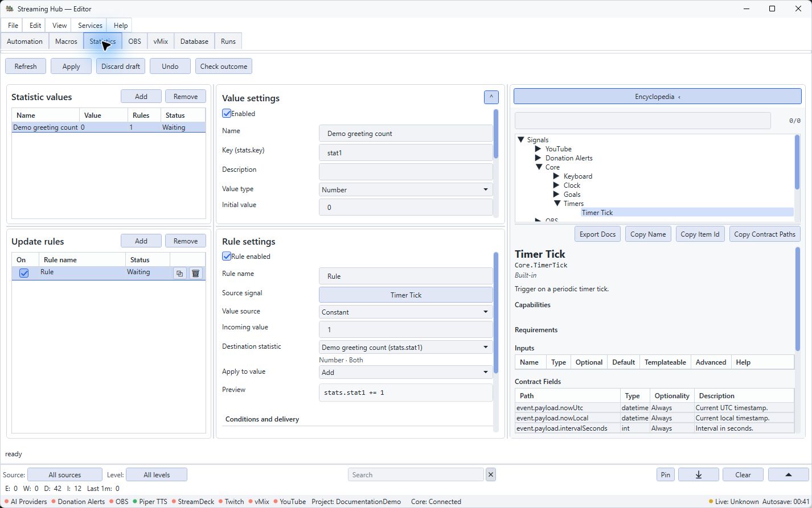Collapse Value settings with caret button
Image resolution: width=812 pixels, height=508 pixels.
pos(491,97)
